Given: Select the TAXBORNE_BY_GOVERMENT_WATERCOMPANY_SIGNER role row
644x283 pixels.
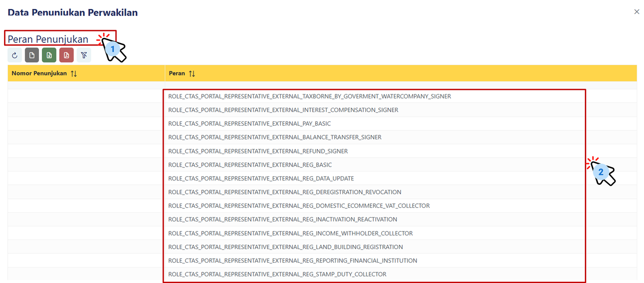Looking at the screenshot, I should coord(309,96).
